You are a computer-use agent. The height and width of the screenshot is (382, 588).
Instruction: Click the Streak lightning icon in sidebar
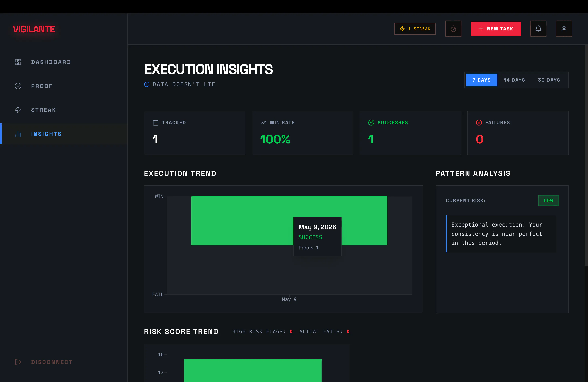[18, 110]
